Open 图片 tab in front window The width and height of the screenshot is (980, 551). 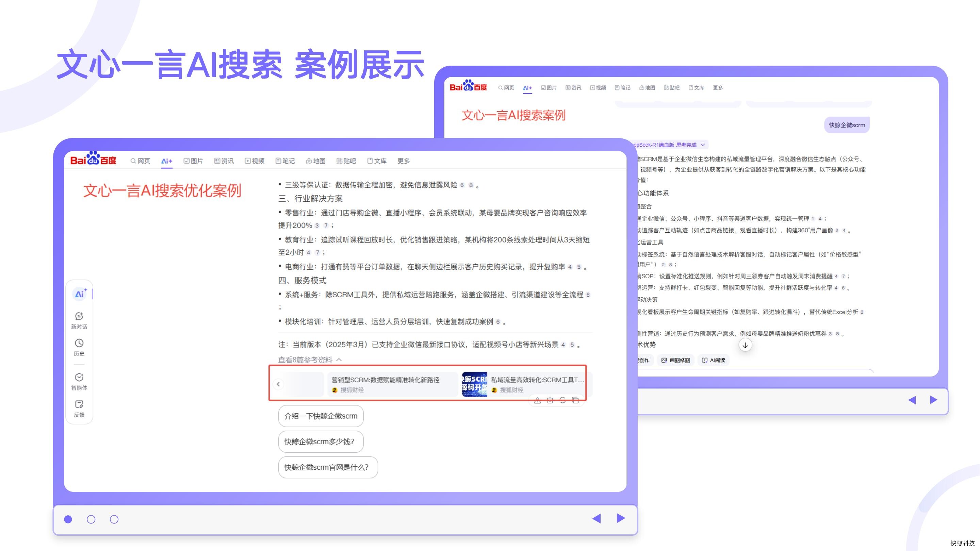193,161
